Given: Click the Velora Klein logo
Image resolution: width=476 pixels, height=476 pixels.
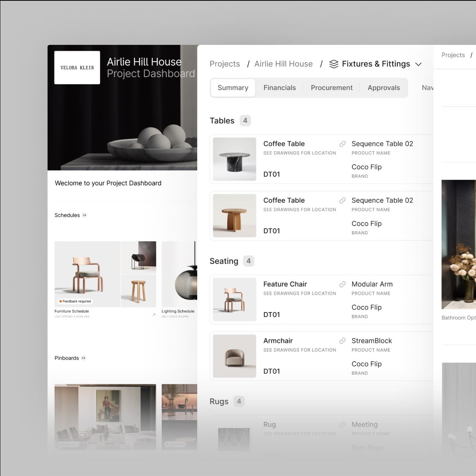Looking at the screenshot, I should coord(77,67).
